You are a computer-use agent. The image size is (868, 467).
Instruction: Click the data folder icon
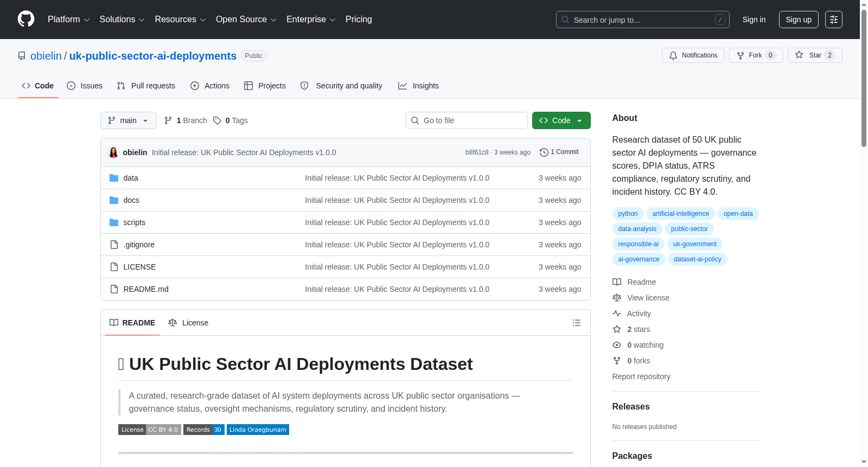(x=114, y=178)
